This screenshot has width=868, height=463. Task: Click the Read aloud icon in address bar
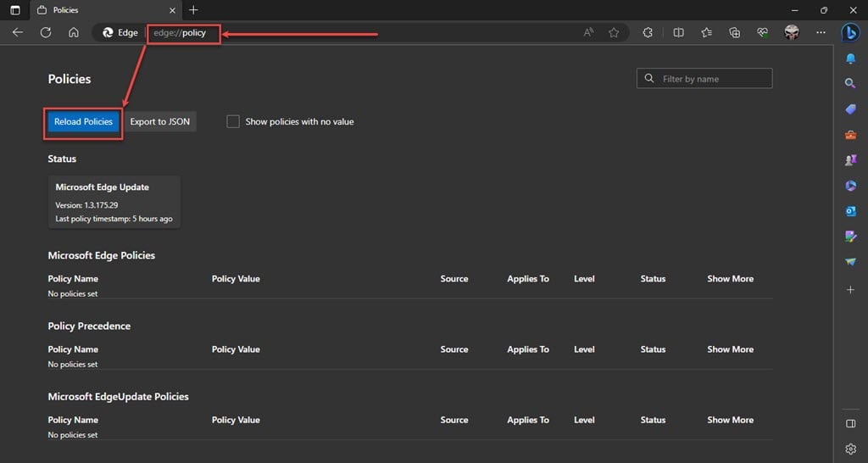588,33
